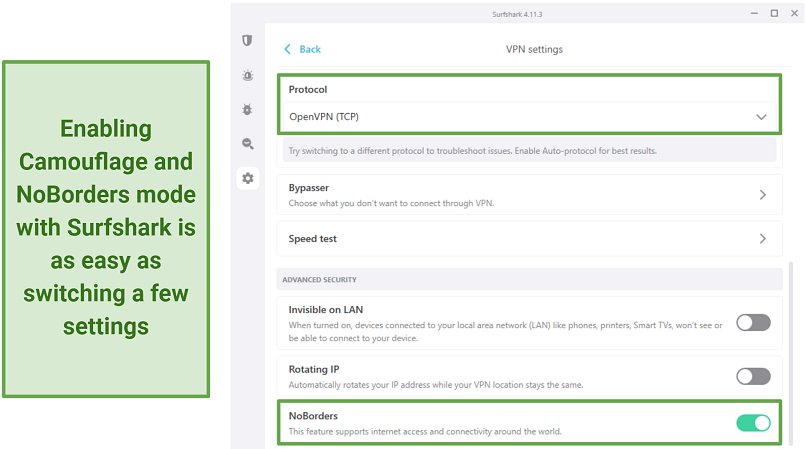Click Surfshark 4.11.3 window title
This screenshot has width=806, height=449.
[517, 14]
